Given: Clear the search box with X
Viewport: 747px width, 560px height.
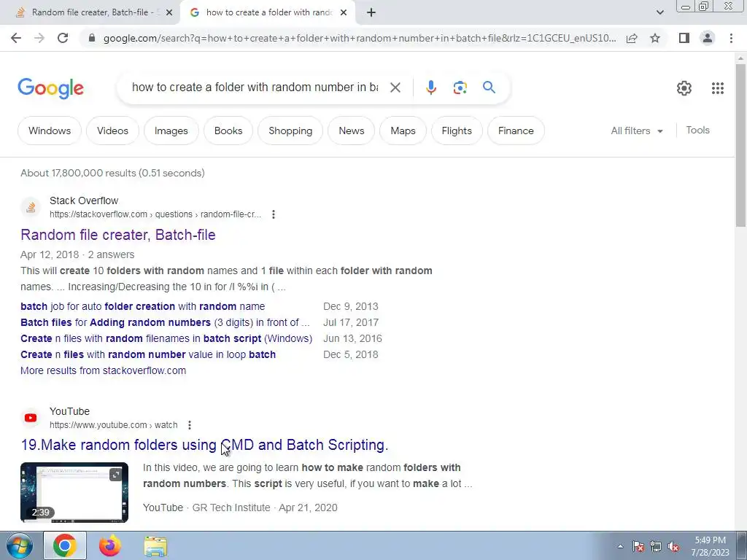Looking at the screenshot, I should tap(395, 87).
